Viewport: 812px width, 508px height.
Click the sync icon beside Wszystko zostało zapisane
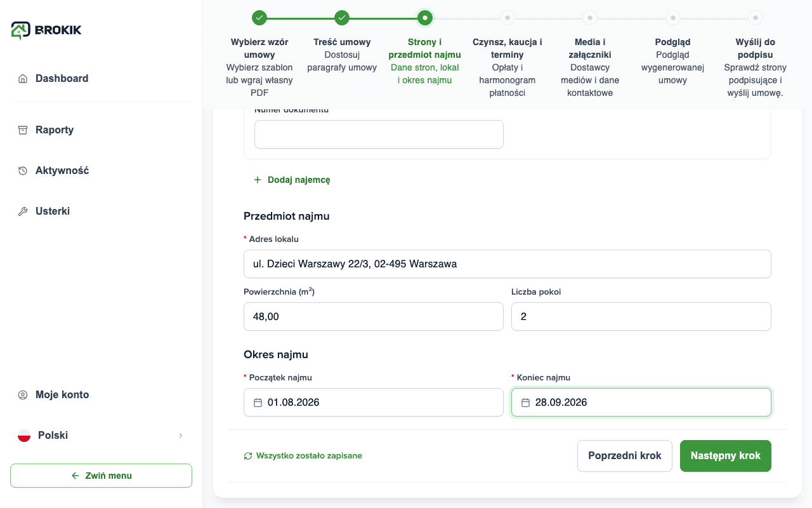click(x=248, y=456)
